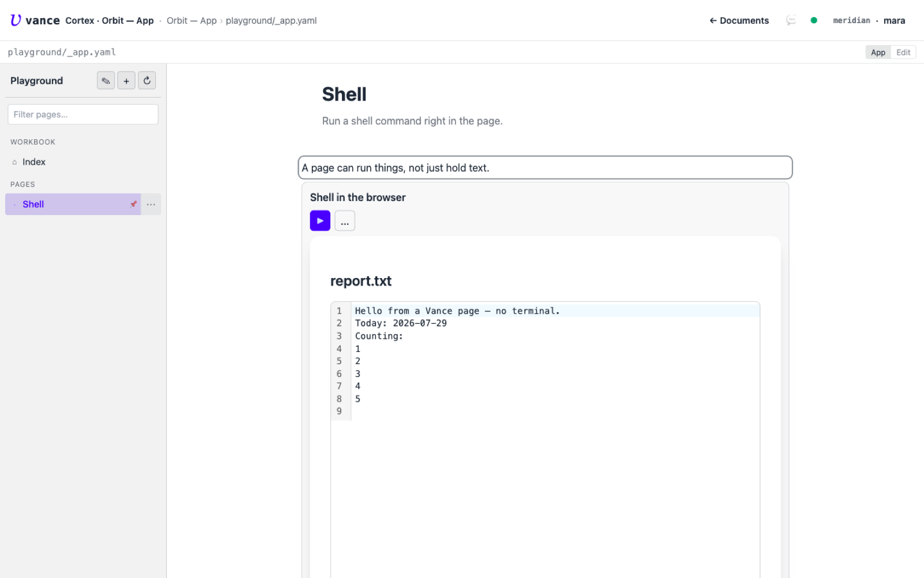Open the mara user menu
Viewport: 924px width, 578px height.
click(894, 20)
